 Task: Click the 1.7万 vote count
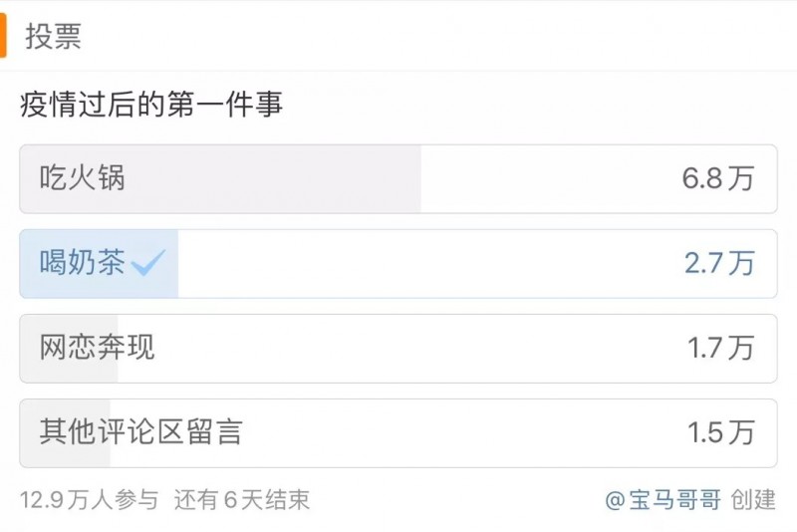[720, 348]
